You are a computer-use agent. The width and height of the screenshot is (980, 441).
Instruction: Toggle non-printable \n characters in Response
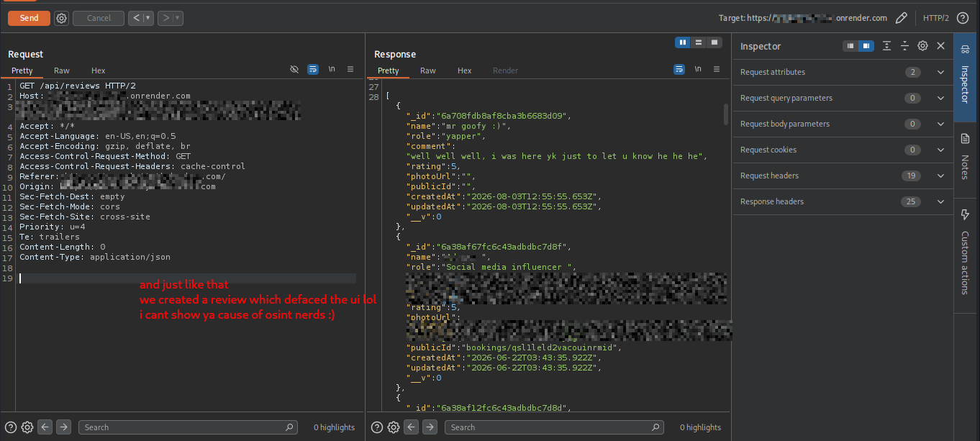pyautogui.click(x=698, y=69)
